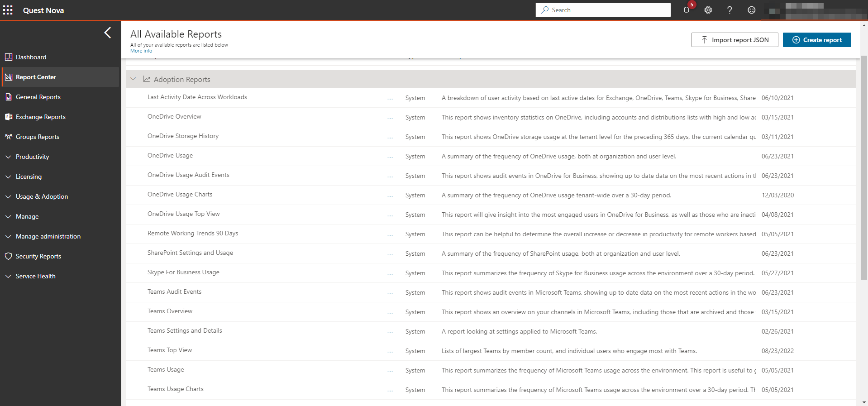Click the help question mark icon
The image size is (868, 406).
click(x=730, y=10)
